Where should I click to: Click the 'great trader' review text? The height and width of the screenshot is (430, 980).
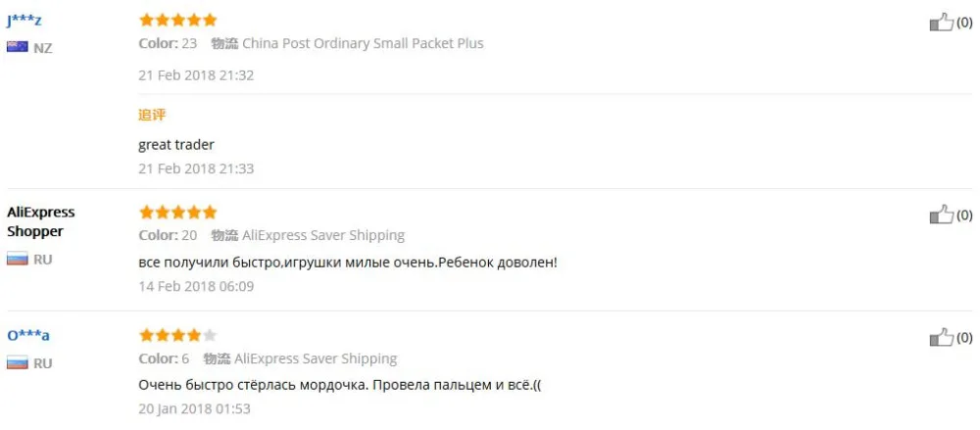coord(176,144)
